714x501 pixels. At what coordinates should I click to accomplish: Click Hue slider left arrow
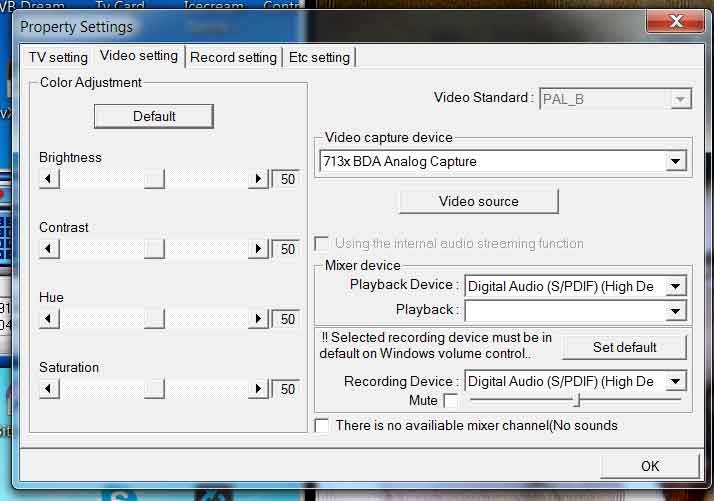pyautogui.click(x=49, y=319)
